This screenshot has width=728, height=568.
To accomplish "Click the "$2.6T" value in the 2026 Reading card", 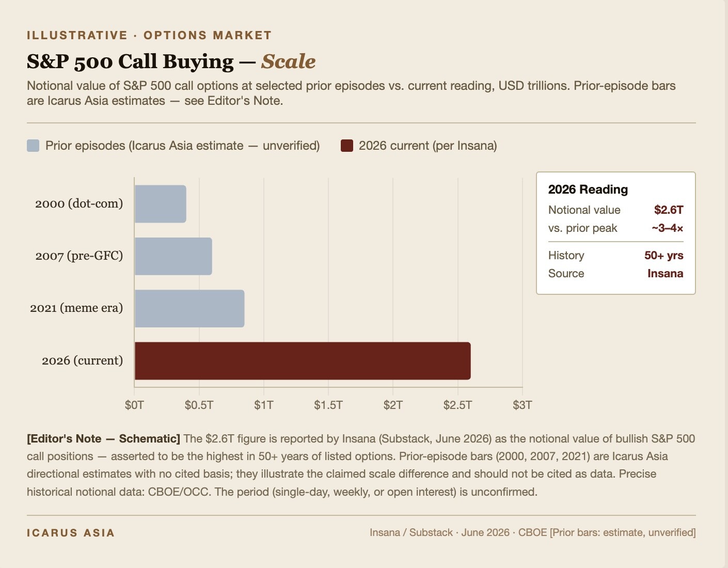I will point(669,210).
